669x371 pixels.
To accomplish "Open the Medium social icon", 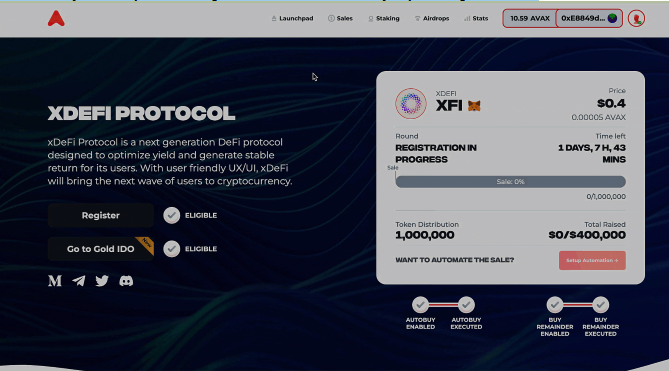I will coord(55,281).
